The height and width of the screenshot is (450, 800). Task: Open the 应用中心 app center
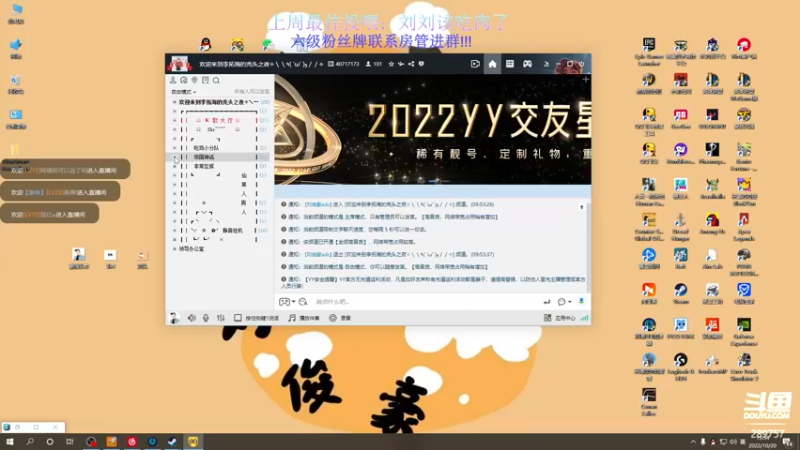(560, 318)
